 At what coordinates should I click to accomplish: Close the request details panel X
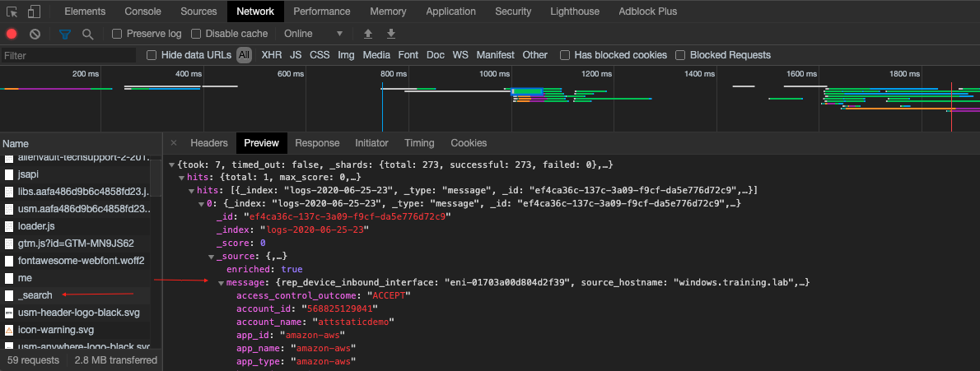(x=174, y=143)
